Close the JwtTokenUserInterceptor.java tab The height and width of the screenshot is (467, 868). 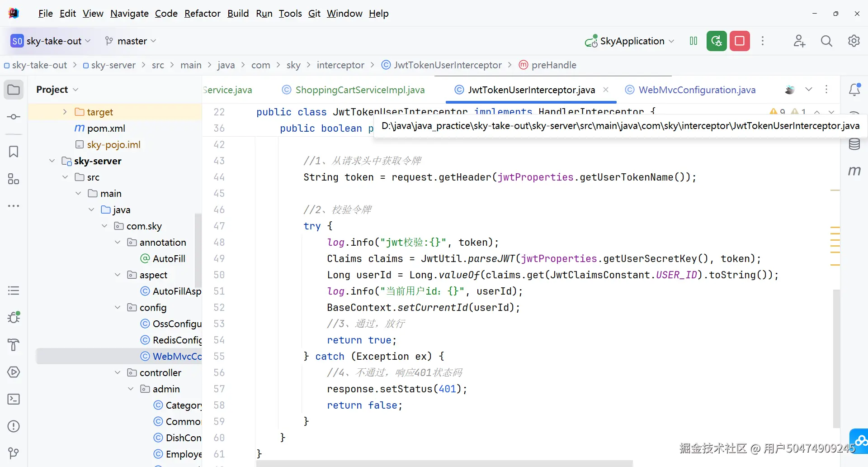pyautogui.click(x=606, y=90)
